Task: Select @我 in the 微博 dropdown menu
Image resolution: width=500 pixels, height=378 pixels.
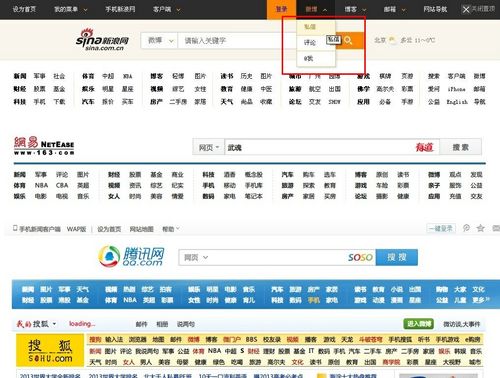Action: pyautogui.click(x=316, y=59)
